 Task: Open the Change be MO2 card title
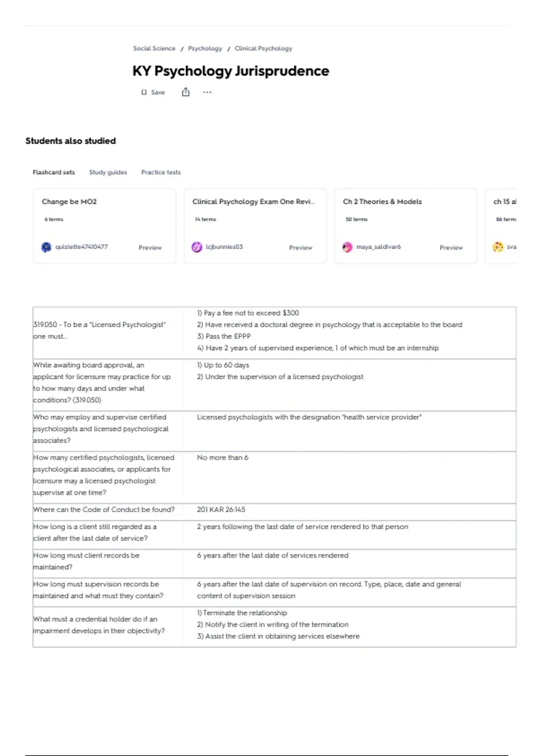tap(69, 201)
